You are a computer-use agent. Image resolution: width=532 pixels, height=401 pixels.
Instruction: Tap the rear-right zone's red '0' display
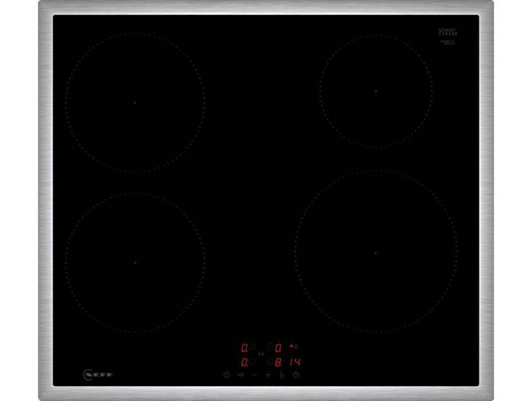click(x=278, y=348)
